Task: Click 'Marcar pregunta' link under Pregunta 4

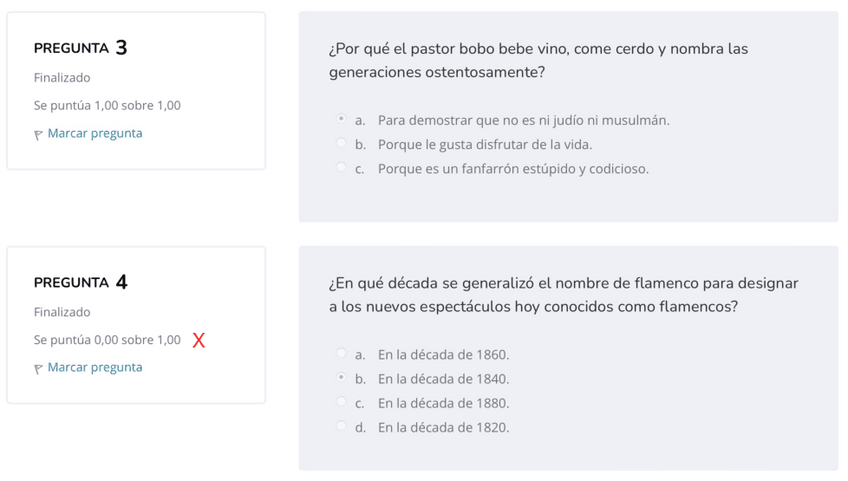Action: 94,367
